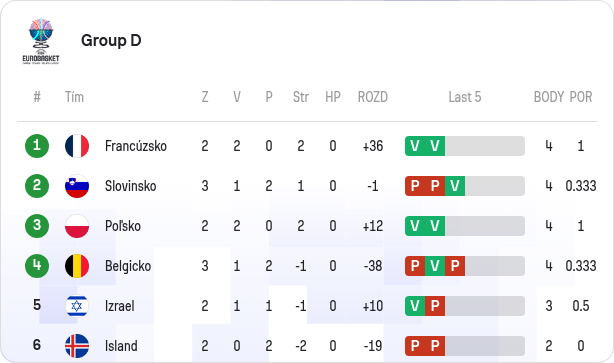This screenshot has width=614, height=363.
Task: Sort by the ROZD column header
Action: click(x=373, y=97)
